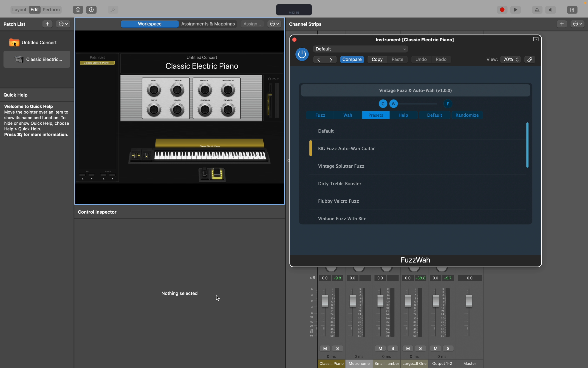
Task: Solo the Classi...Piano channel strip
Action: click(337, 348)
